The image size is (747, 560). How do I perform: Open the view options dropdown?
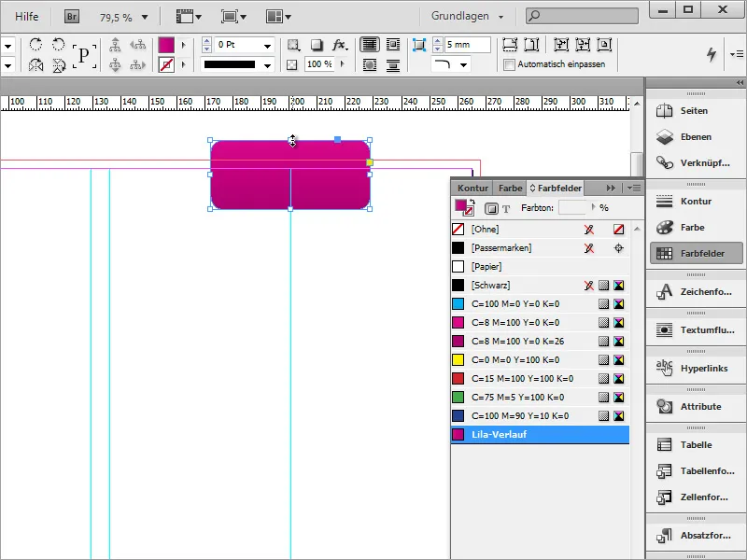(189, 17)
